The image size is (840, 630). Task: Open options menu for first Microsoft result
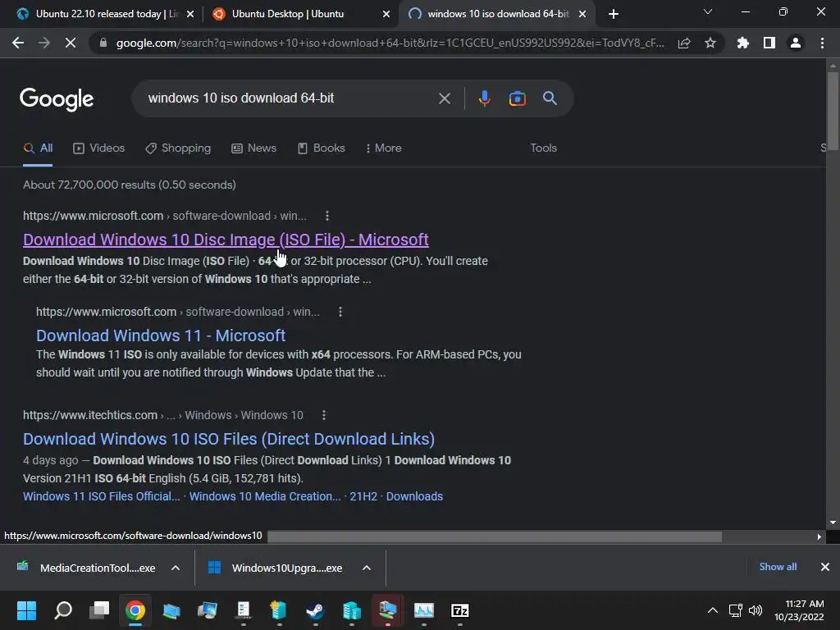(x=326, y=216)
